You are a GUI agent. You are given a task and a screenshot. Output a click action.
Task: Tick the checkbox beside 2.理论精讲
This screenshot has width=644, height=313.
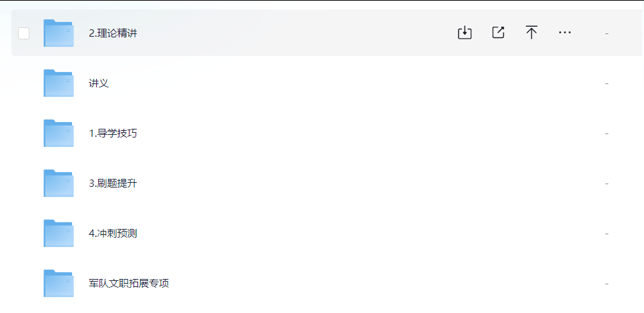24,33
